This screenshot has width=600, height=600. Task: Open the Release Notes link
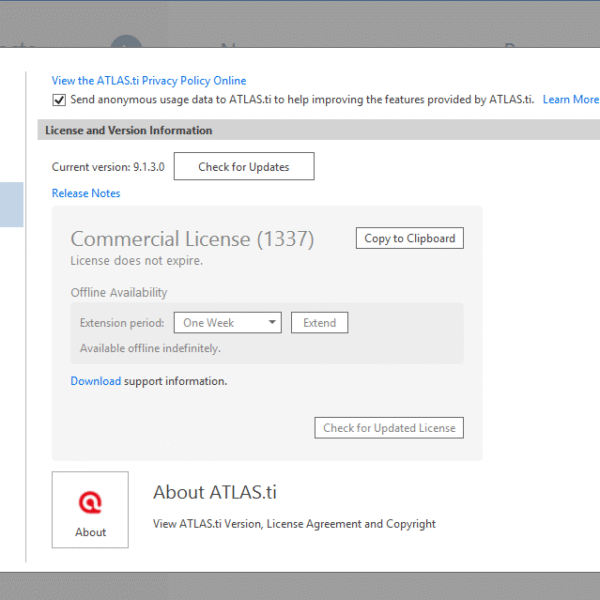pyautogui.click(x=86, y=193)
